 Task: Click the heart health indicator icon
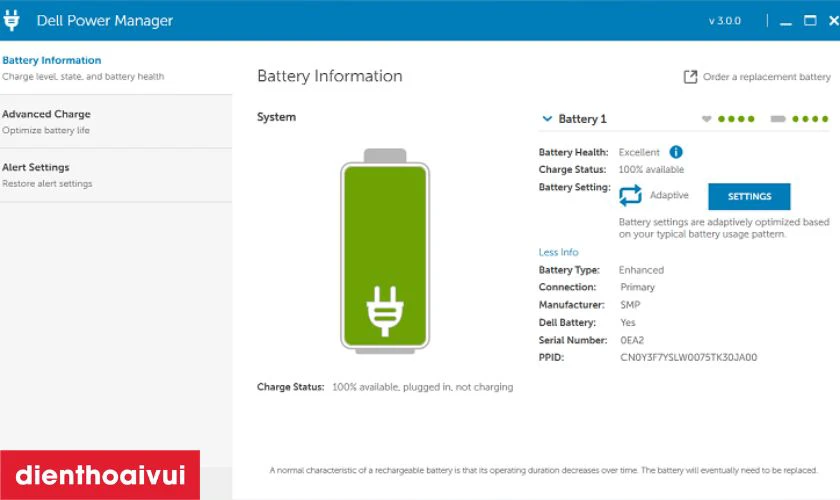pyautogui.click(x=707, y=119)
